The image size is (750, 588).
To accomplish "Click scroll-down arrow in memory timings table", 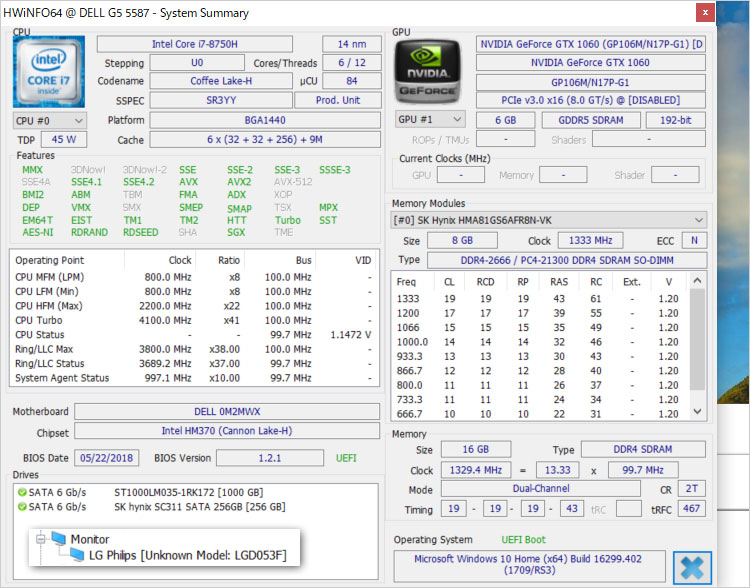I will tap(697, 411).
